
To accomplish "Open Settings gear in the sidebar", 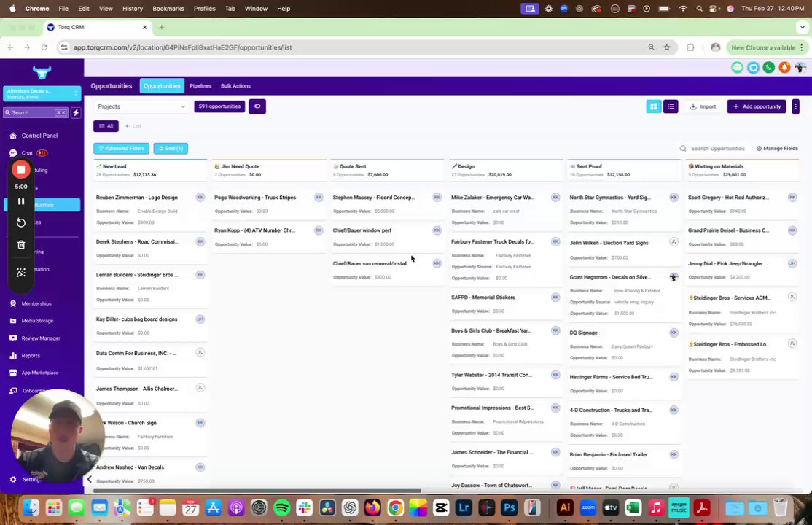I will coord(13,479).
